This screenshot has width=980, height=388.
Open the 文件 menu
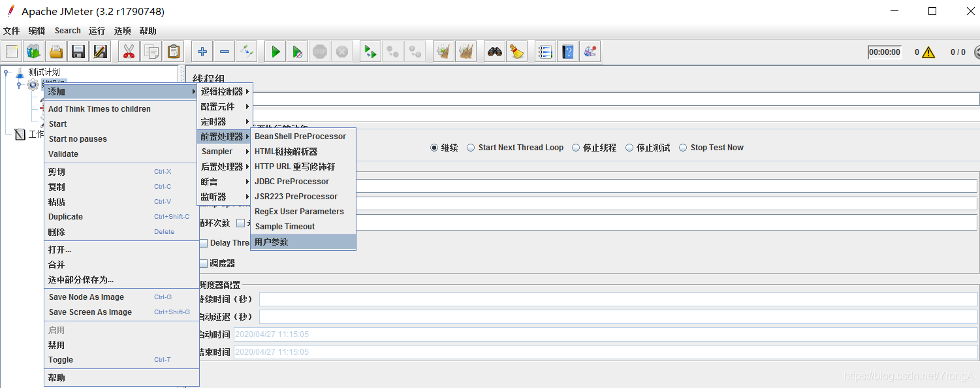click(x=12, y=31)
